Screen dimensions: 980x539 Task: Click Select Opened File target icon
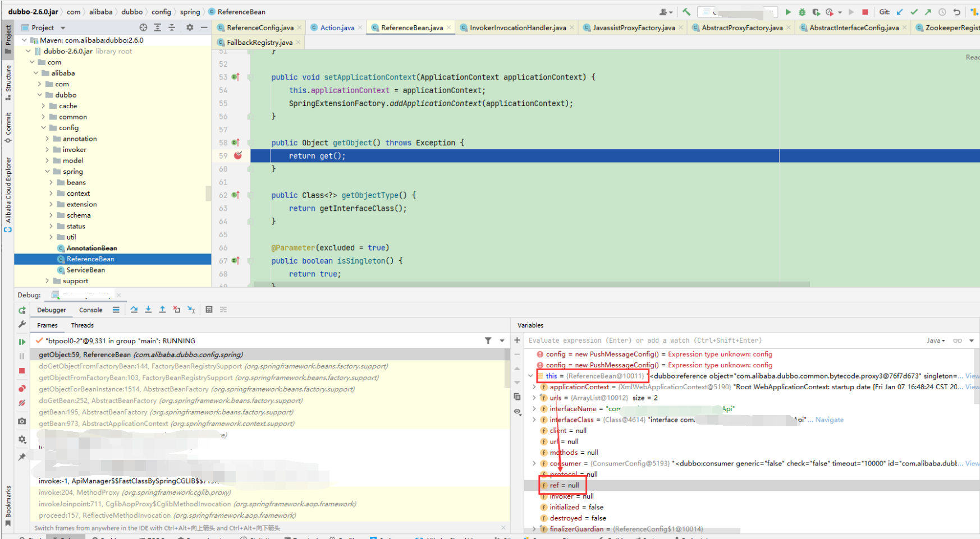click(x=143, y=27)
